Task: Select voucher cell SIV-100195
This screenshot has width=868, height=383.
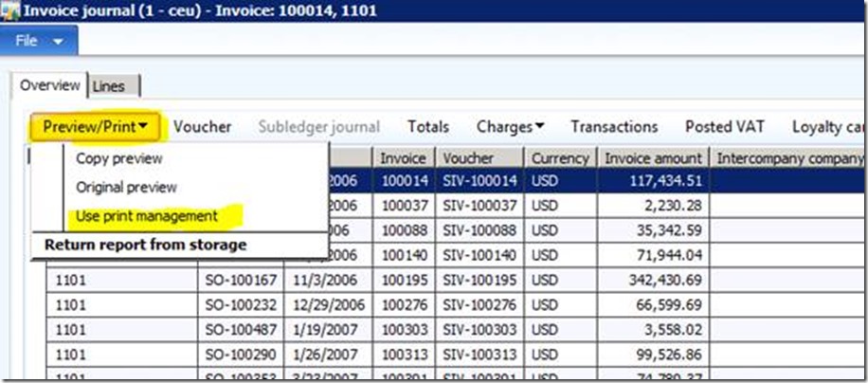Action: [x=480, y=281]
